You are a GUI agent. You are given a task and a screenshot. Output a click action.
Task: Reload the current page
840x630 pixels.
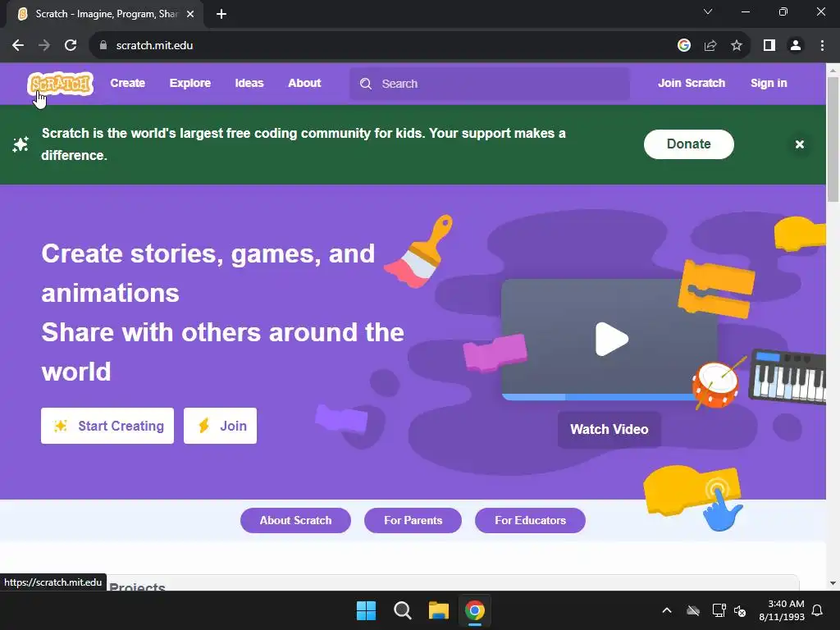coord(71,46)
